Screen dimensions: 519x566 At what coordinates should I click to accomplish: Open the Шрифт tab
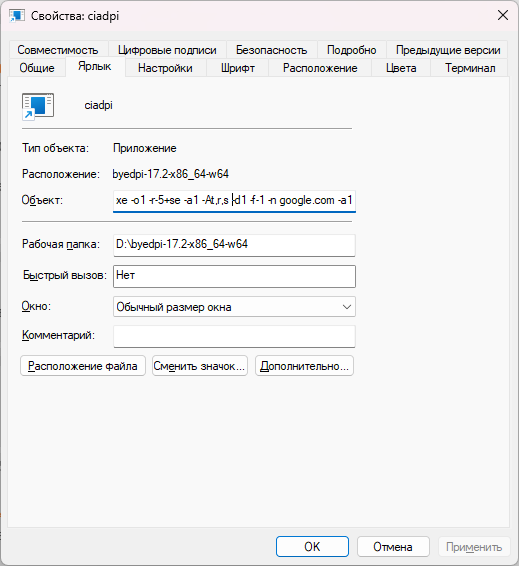[238, 68]
